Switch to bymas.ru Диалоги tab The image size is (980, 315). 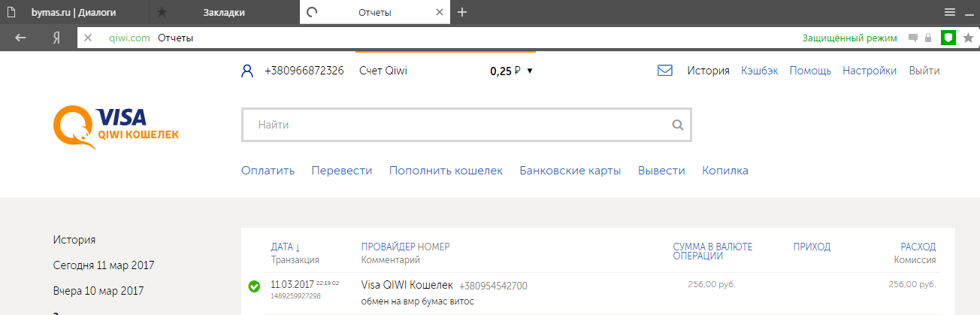(x=75, y=12)
